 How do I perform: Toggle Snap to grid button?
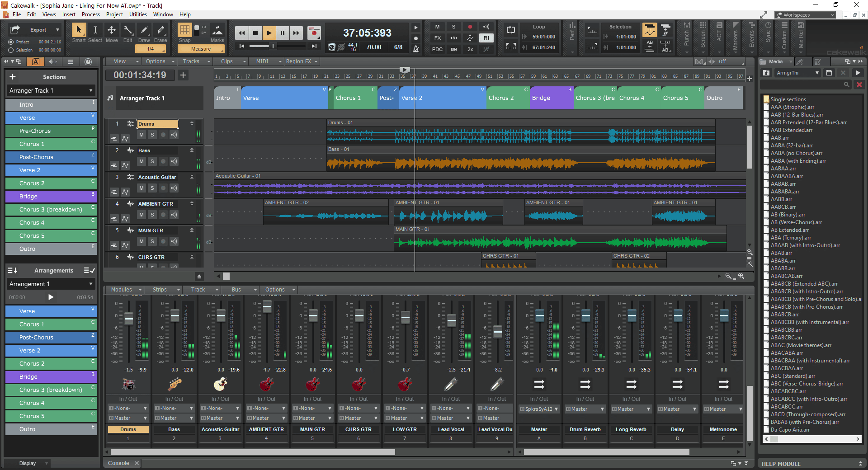[184, 30]
